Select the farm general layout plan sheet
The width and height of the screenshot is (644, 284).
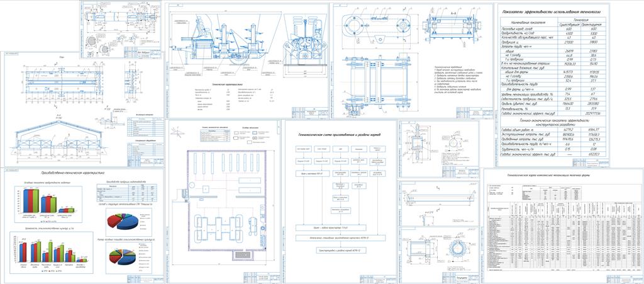[224, 202]
